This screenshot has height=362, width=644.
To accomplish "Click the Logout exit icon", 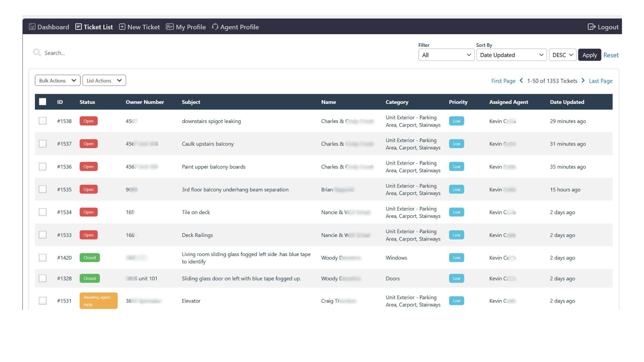I will coord(591,27).
